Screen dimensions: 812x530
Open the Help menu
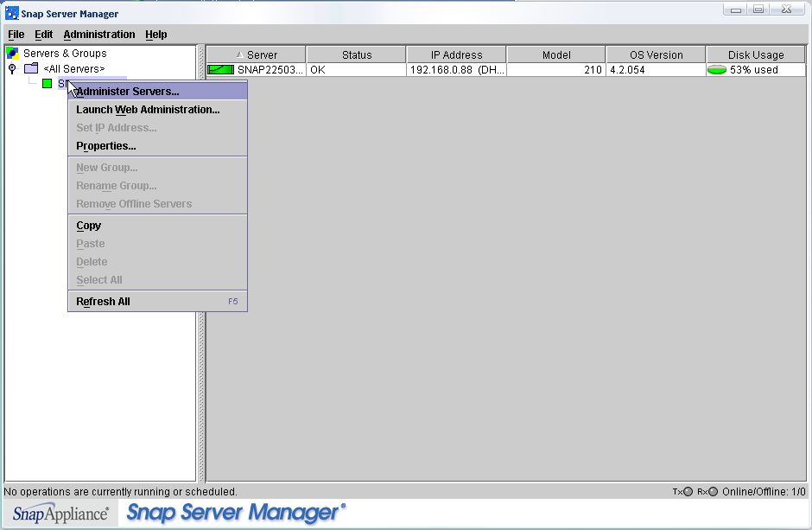point(155,35)
